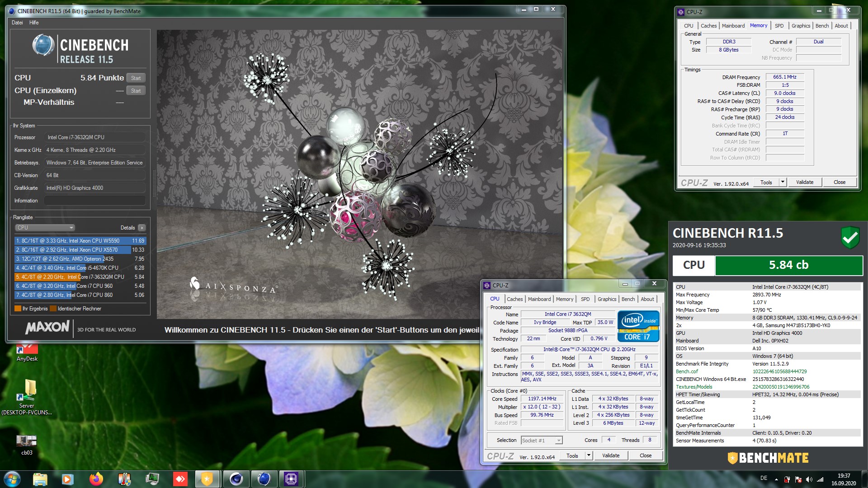
Task: Open the AnyDesk desktop shortcut
Action: click(27, 353)
